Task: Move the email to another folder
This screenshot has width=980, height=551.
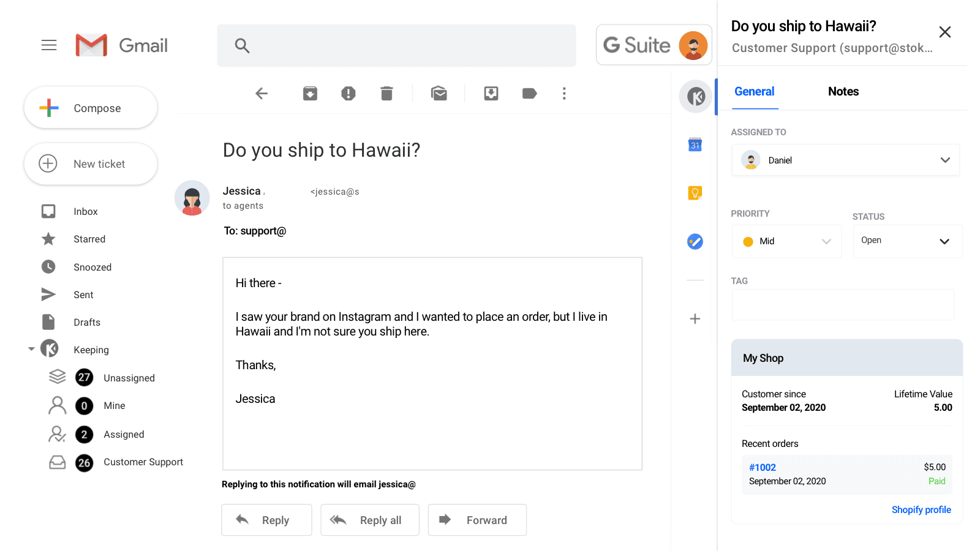Action: click(491, 93)
